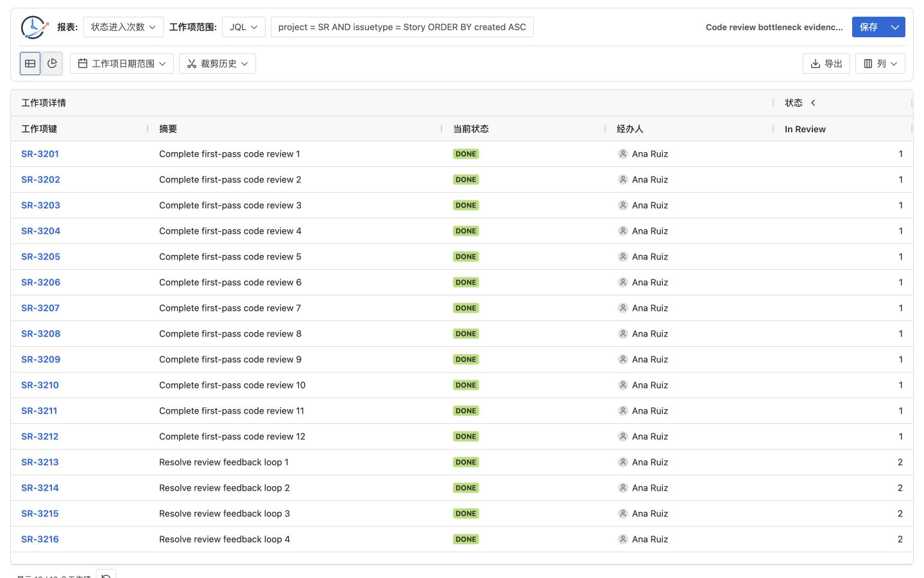Open work item SR-3201
Screen dimensions: 924x578
coord(40,154)
